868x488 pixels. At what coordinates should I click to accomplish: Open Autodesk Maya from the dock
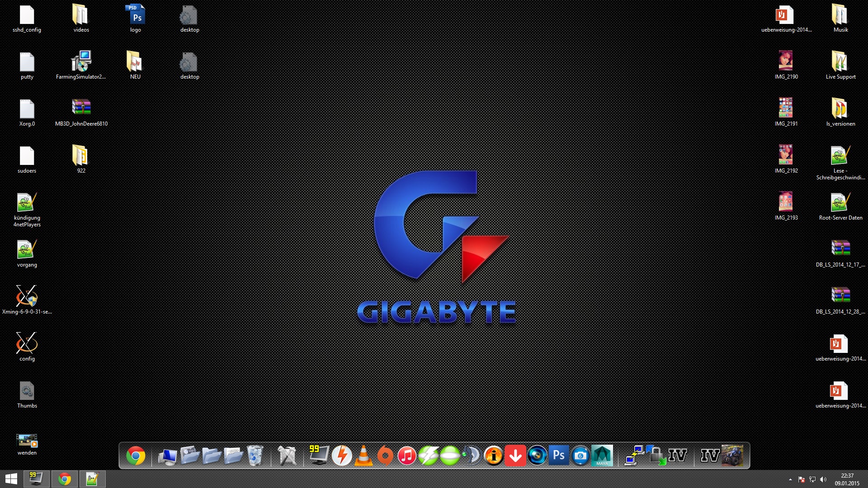coord(602,455)
